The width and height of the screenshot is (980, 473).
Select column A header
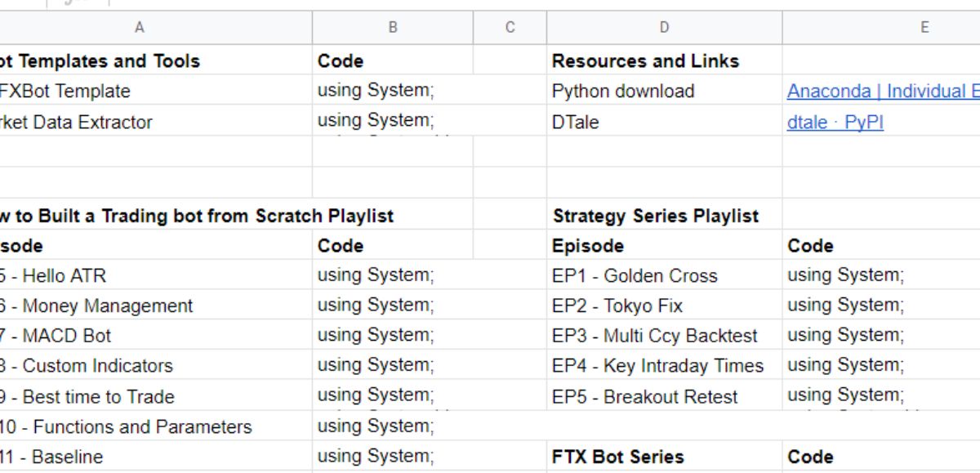tap(140, 28)
